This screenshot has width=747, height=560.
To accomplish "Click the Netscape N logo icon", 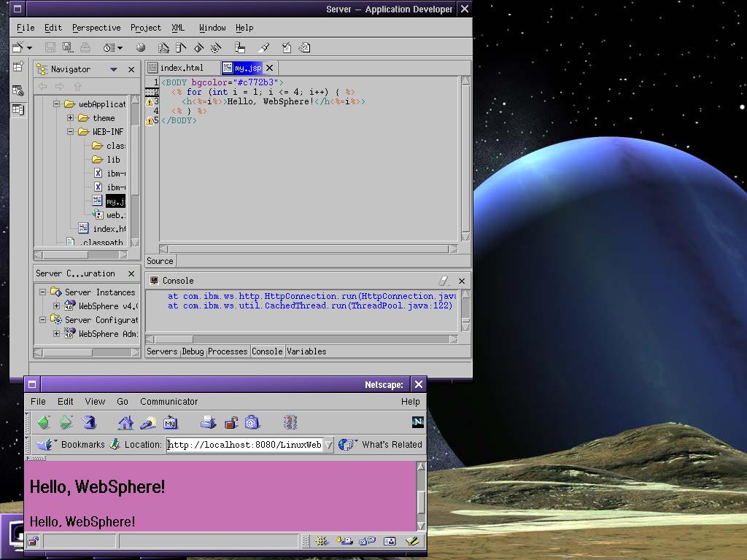I will (418, 421).
